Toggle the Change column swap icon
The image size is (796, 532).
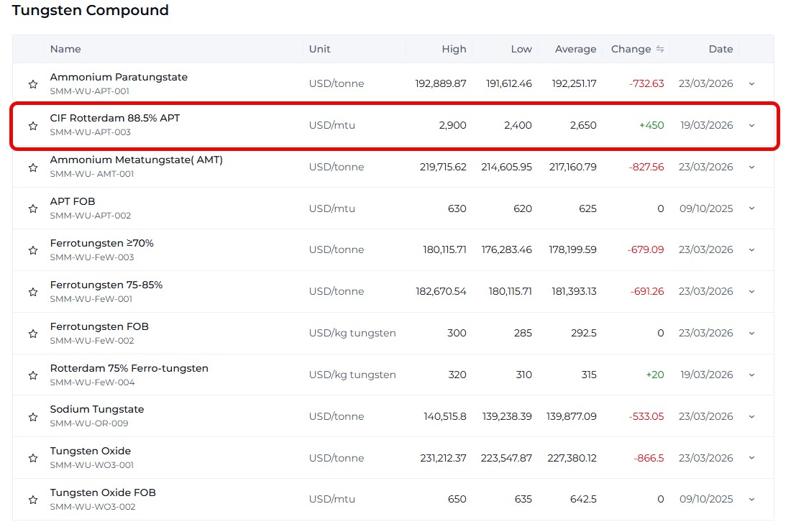click(660, 49)
